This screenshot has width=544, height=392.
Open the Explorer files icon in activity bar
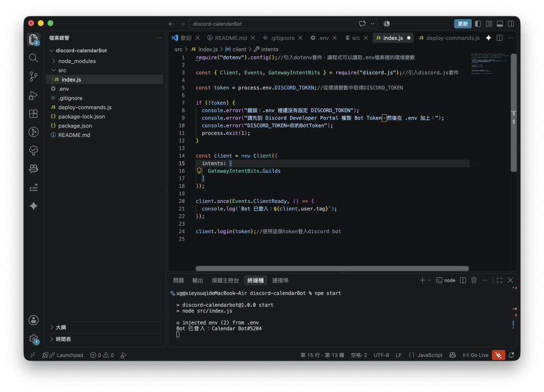point(33,39)
